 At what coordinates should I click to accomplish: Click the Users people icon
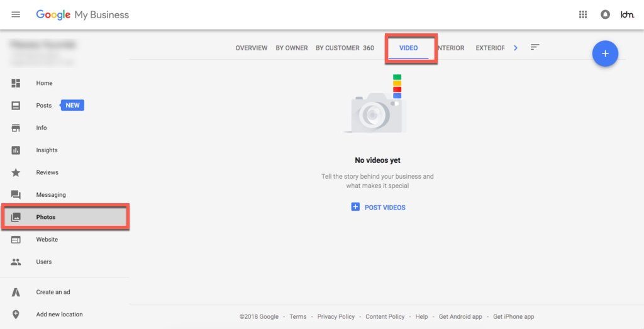[x=16, y=262]
